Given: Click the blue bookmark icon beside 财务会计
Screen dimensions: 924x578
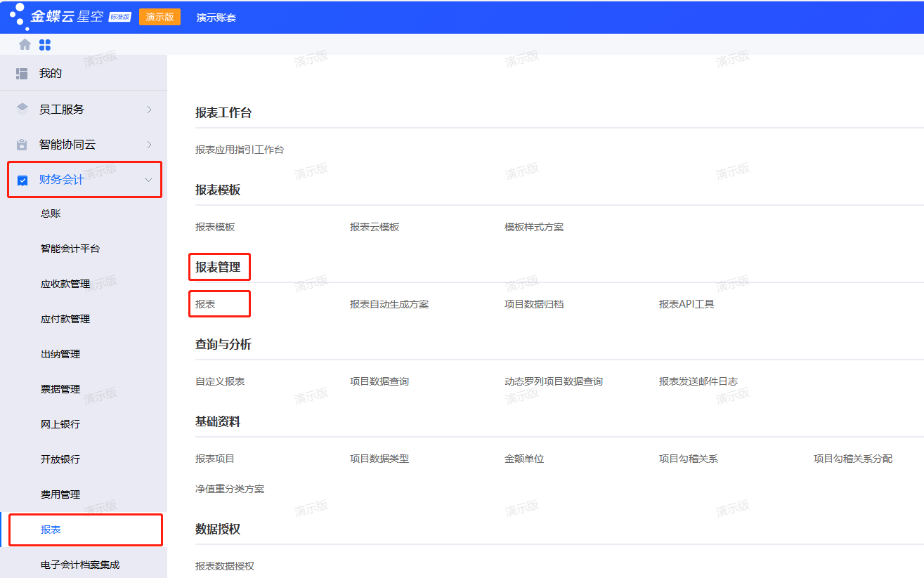Looking at the screenshot, I should [21, 179].
